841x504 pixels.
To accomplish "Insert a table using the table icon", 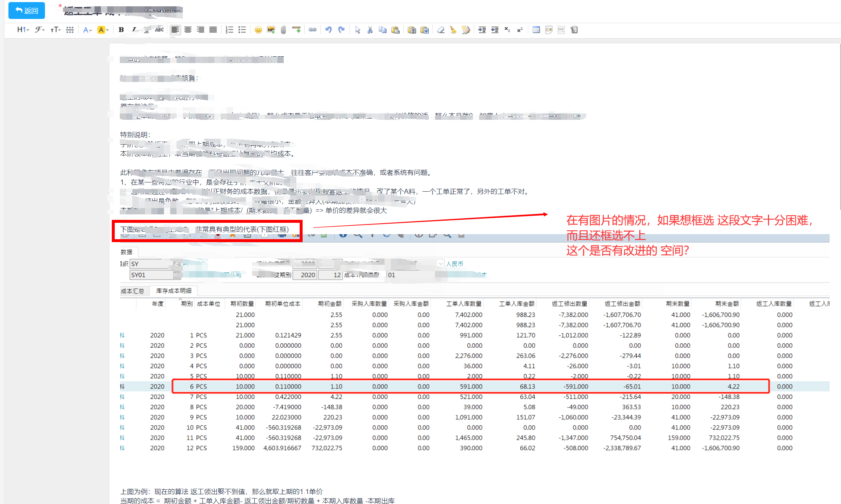I will [536, 30].
